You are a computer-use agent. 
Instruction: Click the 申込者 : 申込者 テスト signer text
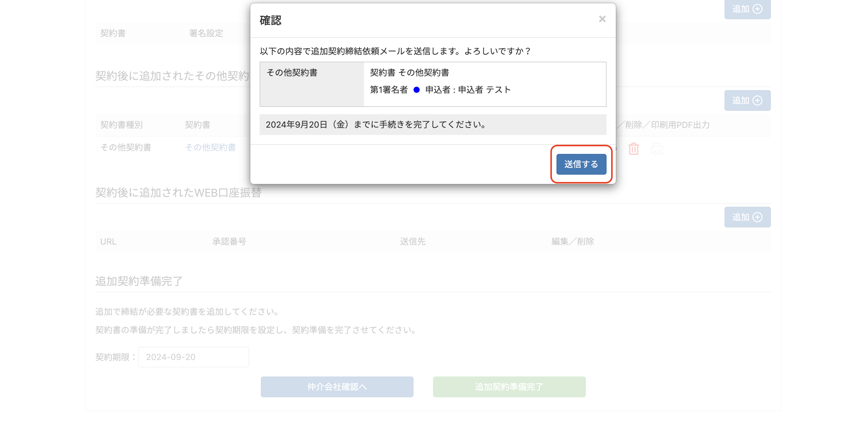click(468, 89)
